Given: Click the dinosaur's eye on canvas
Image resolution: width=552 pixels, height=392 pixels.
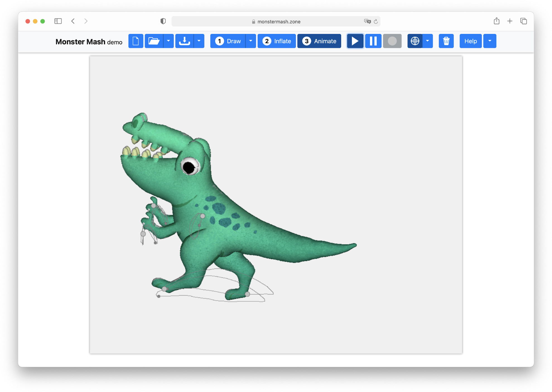Looking at the screenshot, I should [x=190, y=166].
